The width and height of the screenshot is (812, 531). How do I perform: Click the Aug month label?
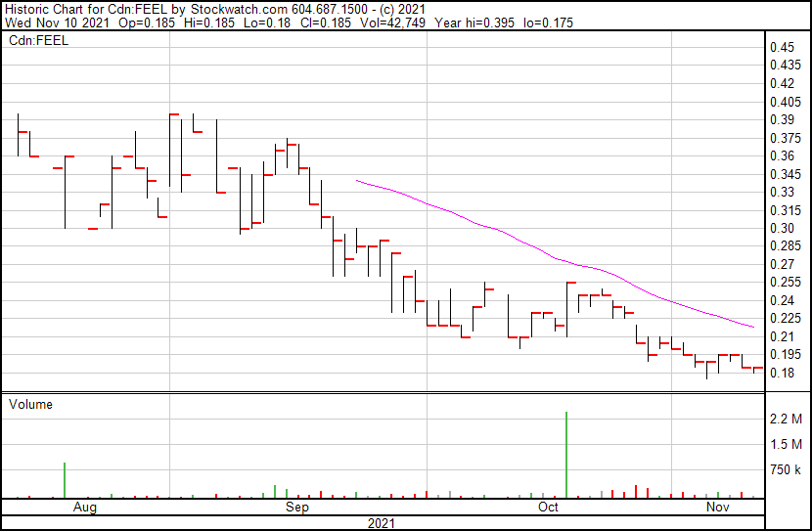[x=85, y=508]
